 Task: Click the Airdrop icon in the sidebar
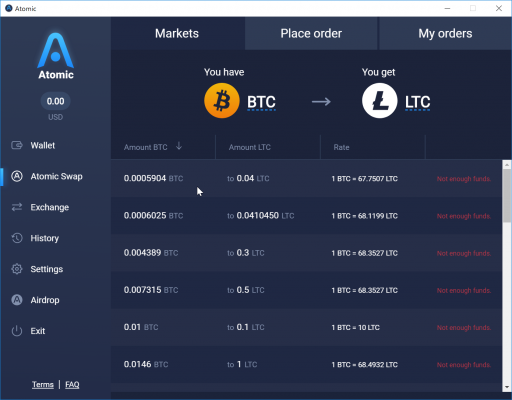pos(17,300)
